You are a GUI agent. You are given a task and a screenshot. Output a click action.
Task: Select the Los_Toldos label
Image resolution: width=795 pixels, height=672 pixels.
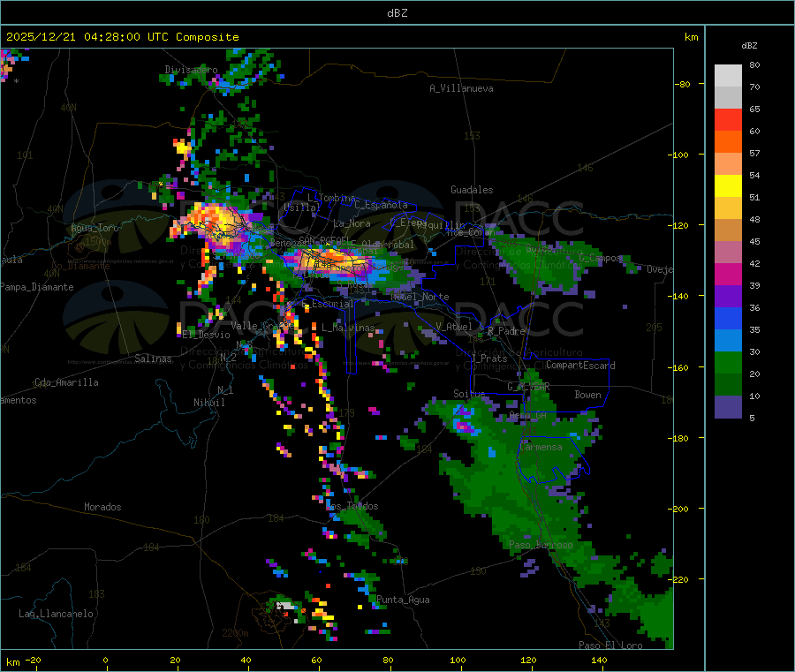[x=352, y=506]
